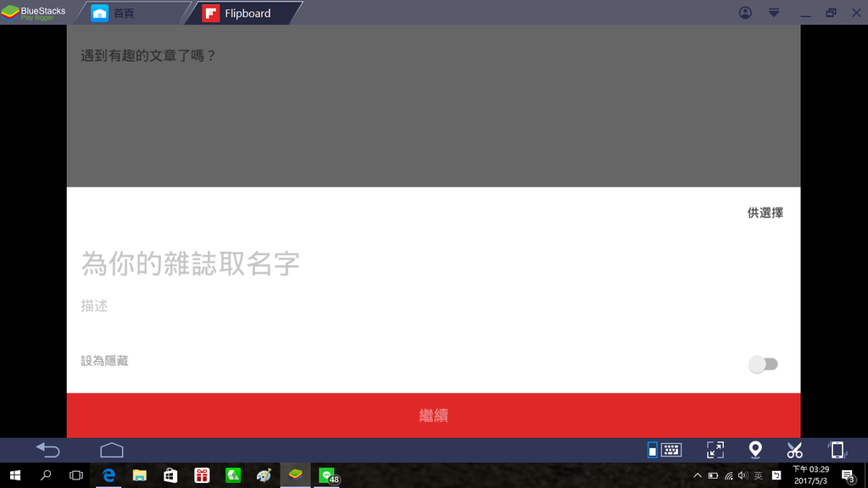Open the clock showing 下午 03:29
This screenshot has width=868, height=488.
[811, 475]
